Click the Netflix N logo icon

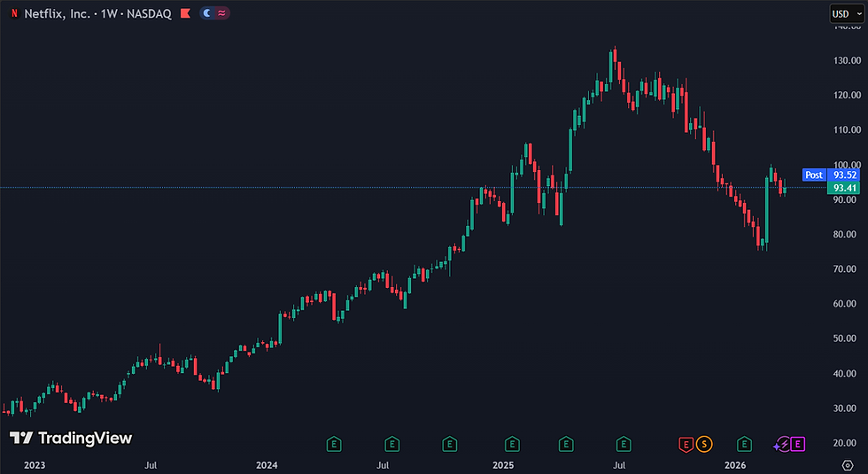tap(14, 14)
